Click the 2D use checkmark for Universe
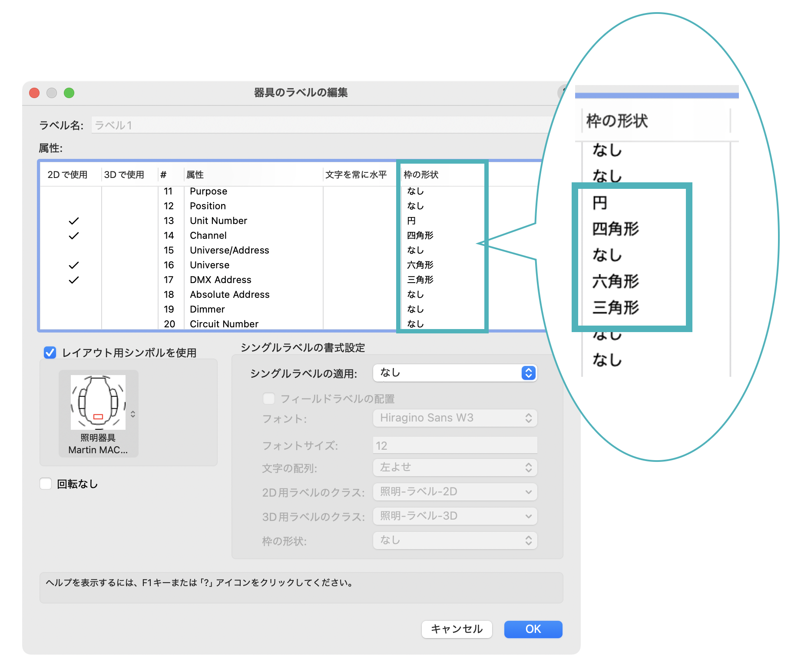The height and width of the screenshot is (672, 801). pyautogui.click(x=74, y=265)
